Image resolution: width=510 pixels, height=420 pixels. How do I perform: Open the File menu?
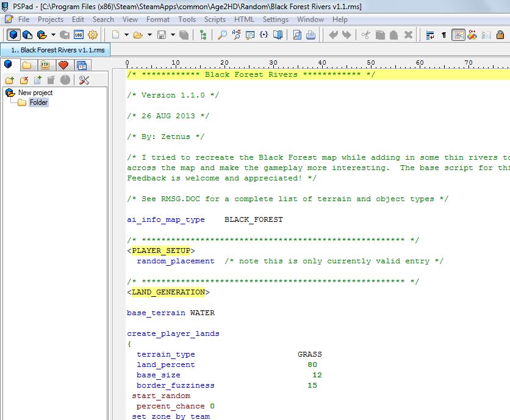[24, 20]
